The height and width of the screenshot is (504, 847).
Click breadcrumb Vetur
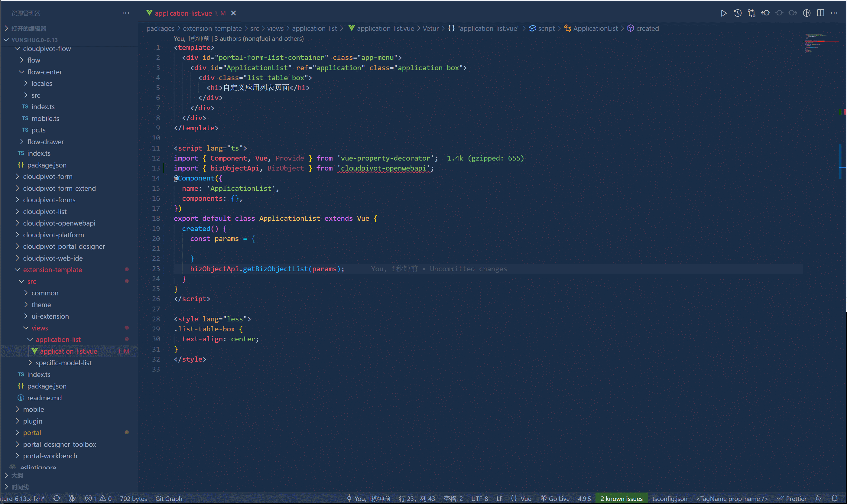click(x=430, y=28)
